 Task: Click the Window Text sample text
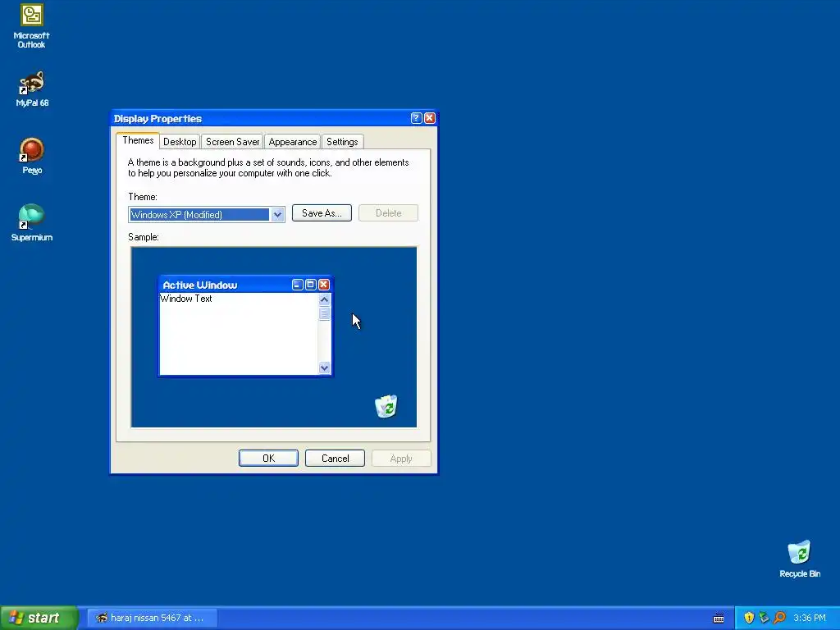(x=186, y=299)
